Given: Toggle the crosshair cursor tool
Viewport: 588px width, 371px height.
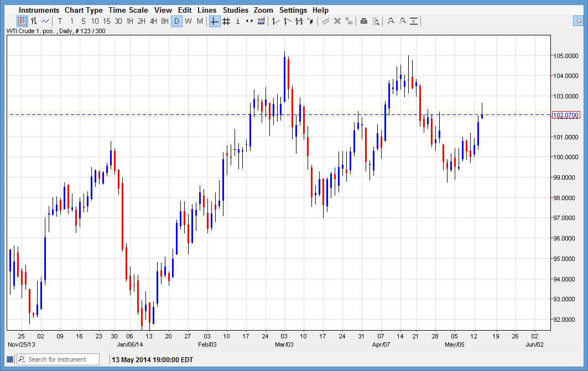Looking at the screenshot, I should point(214,21).
